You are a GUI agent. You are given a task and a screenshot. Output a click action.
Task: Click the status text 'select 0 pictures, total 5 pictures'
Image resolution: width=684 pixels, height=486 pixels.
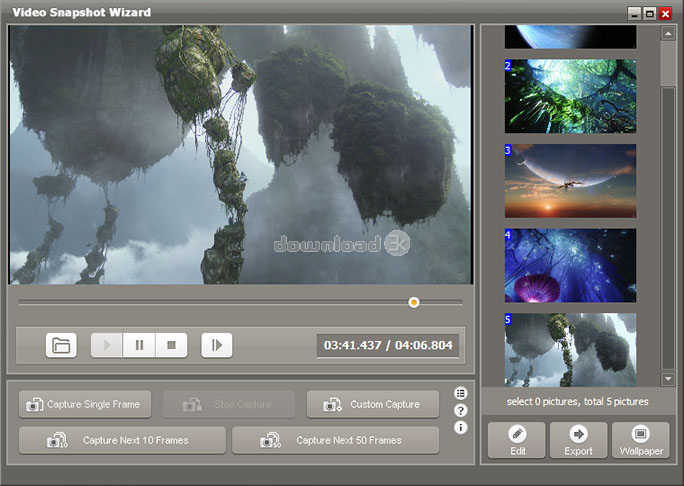578,401
